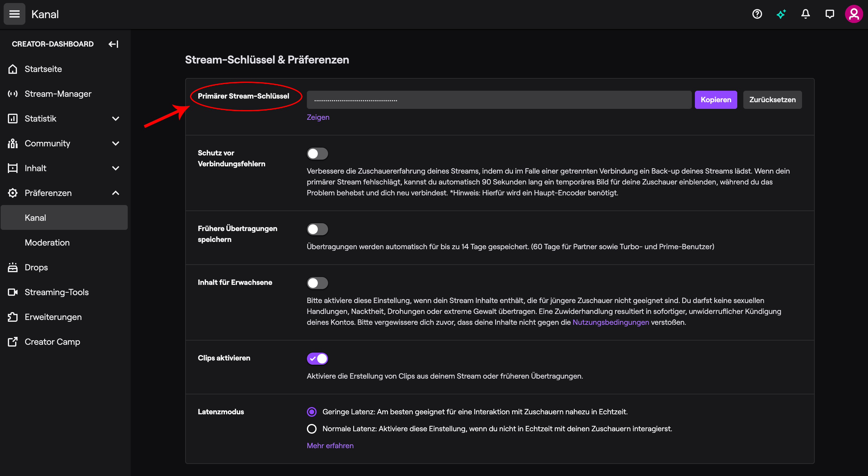Select Kanal under Präferenzen menu
The height and width of the screenshot is (476, 868).
click(x=64, y=217)
